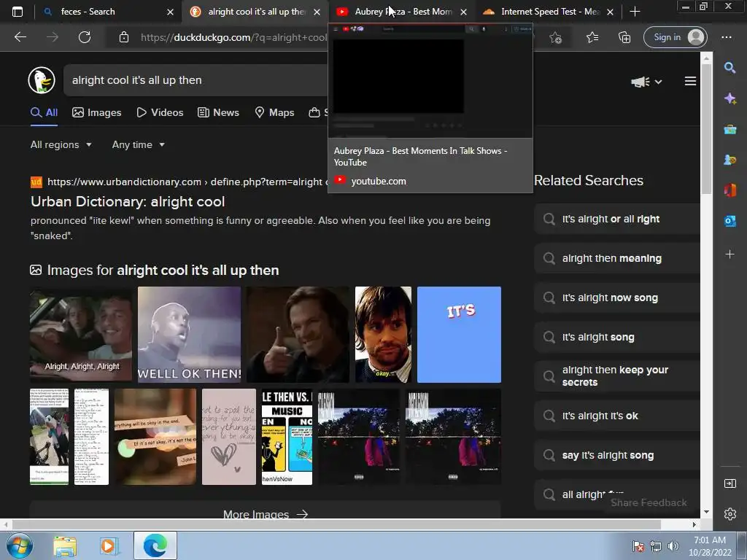The image size is (747, 560).
Task: Close the 'feces - Search' tab
Action: [170, 12]
